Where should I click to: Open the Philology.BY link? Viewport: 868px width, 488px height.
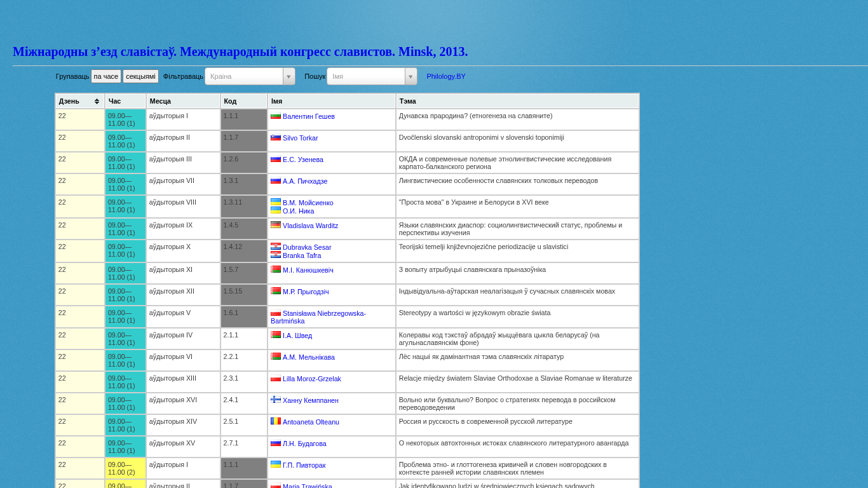click(446, 76)
